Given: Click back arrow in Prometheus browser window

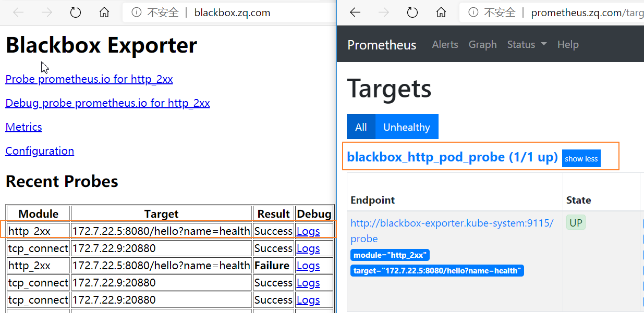Looking at the screenshot, I should pyautogui.click(x=355, y=12).
